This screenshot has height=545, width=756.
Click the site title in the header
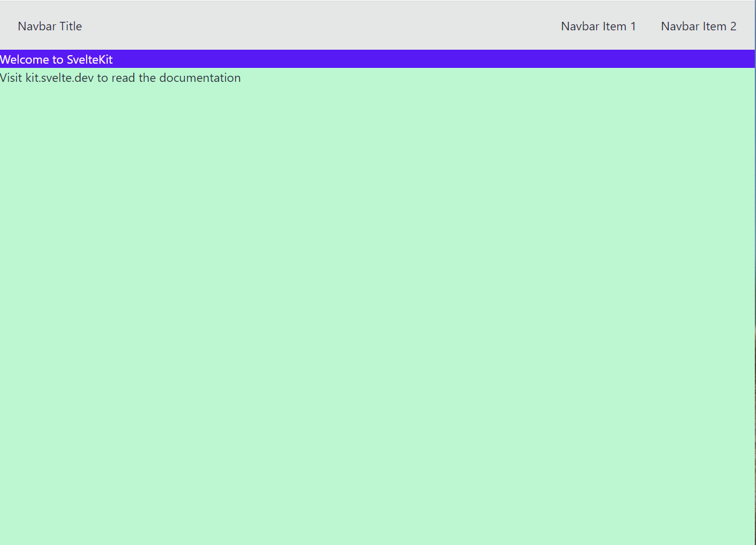50,26
